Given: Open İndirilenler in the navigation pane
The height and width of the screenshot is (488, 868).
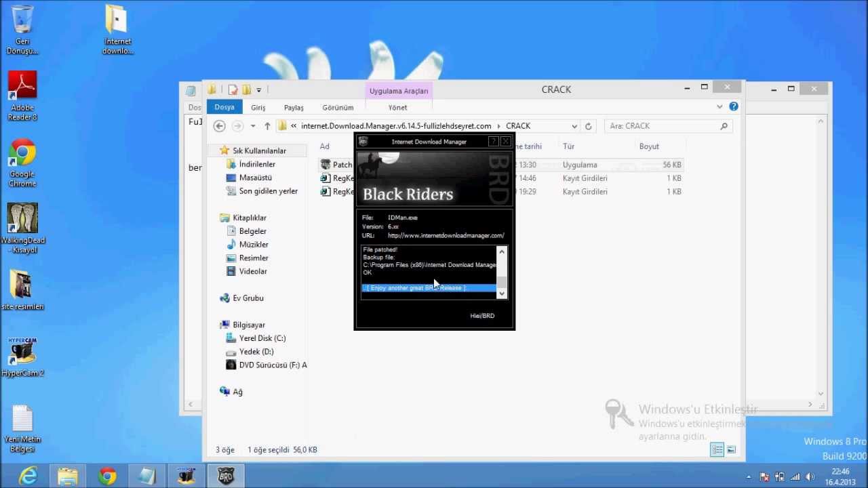Looking at the screenshot, I should 257,164.
